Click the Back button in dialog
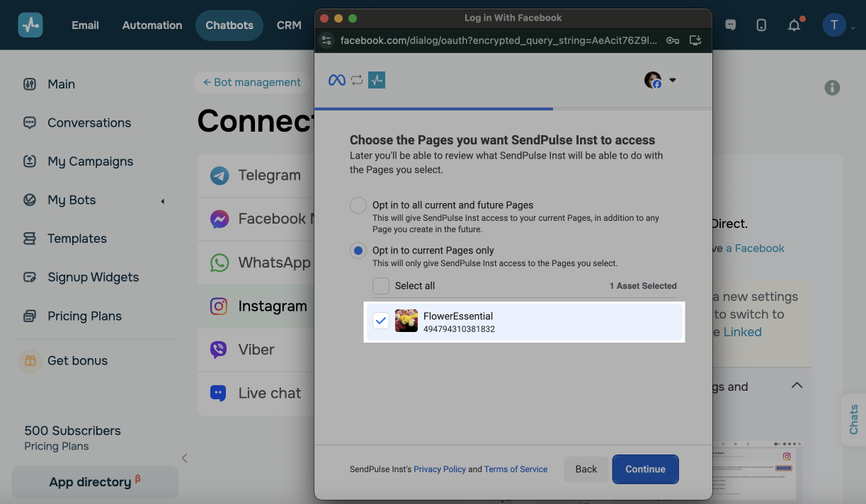Viewport: 866px width, 504px height. [586, 469]
